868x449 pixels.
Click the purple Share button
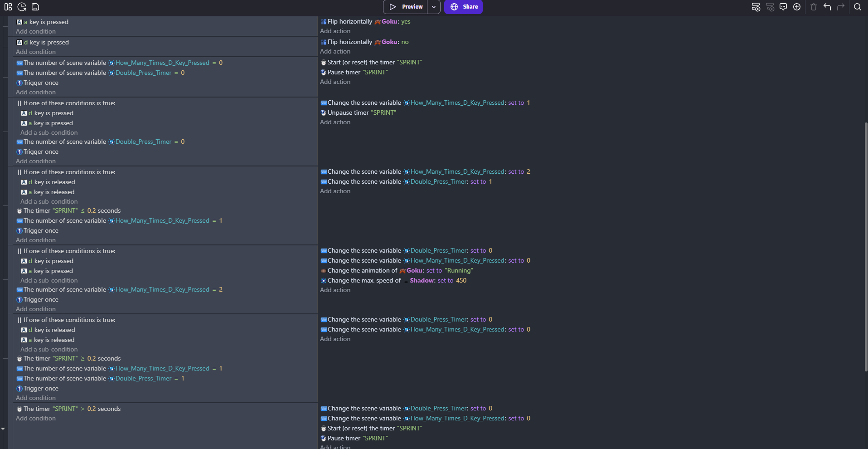point(463,7)
